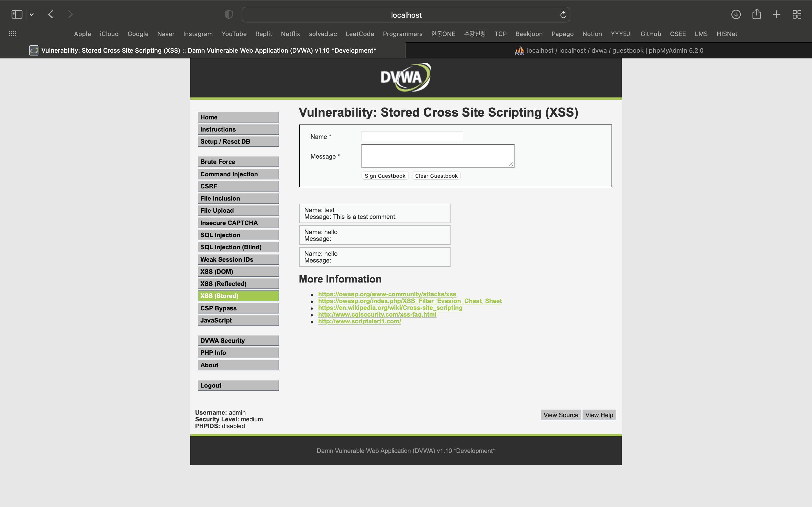Open the downloads icon
This screenshot has width=812, height=507.
[x=736, y=14]
